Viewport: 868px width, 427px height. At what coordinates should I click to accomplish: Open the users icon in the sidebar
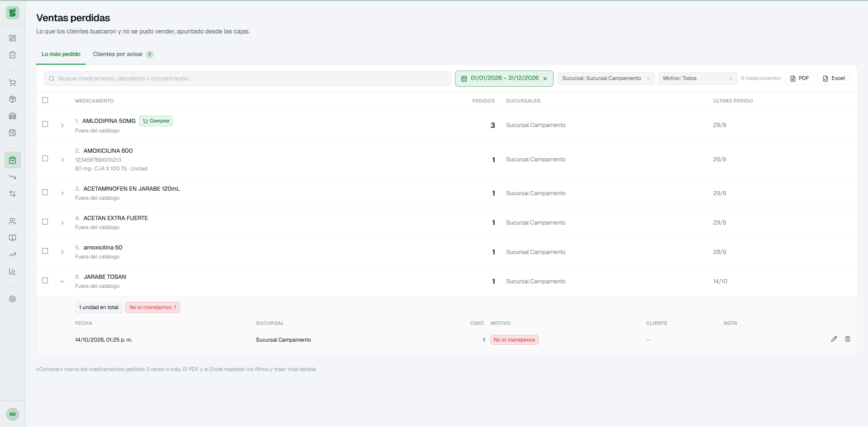13,221
